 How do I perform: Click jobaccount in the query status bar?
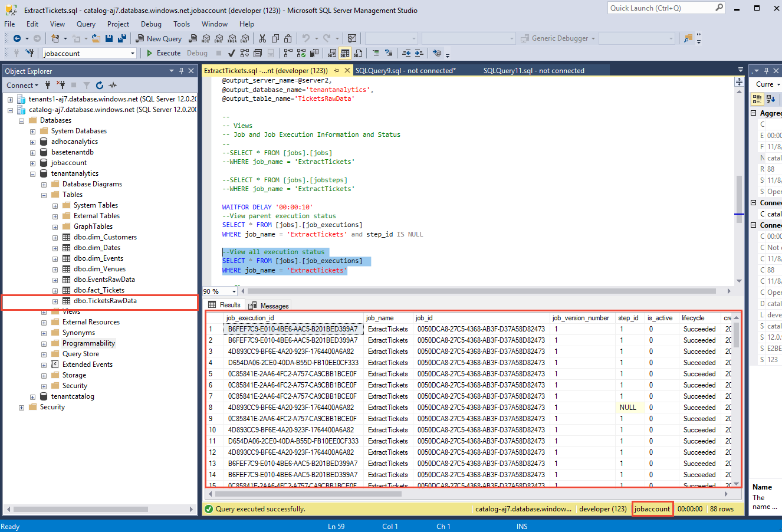(x=652, y=509)
